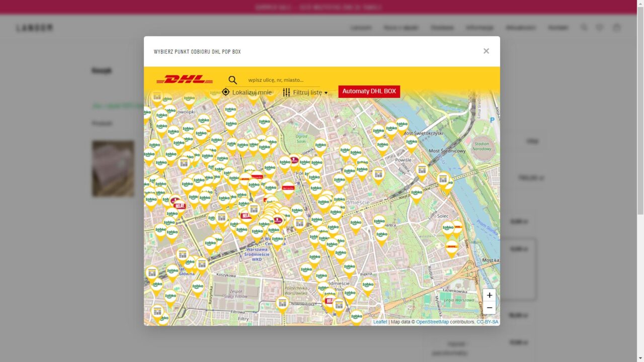The height and width of the screenshot is (362, 644).
Task: Show only "Automaty DHL BOX" points
Action: (x=369, y=92)
